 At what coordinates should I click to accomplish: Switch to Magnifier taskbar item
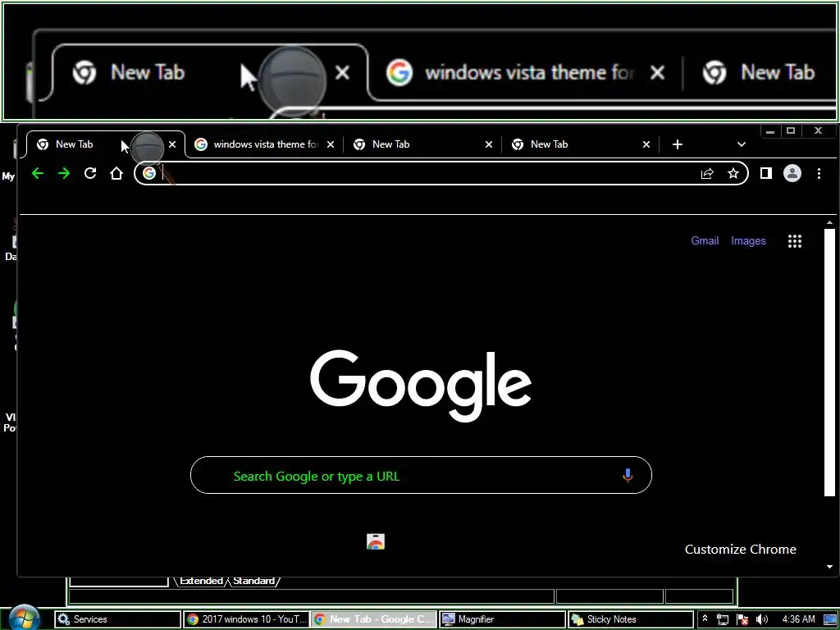[x=503, y=619]
